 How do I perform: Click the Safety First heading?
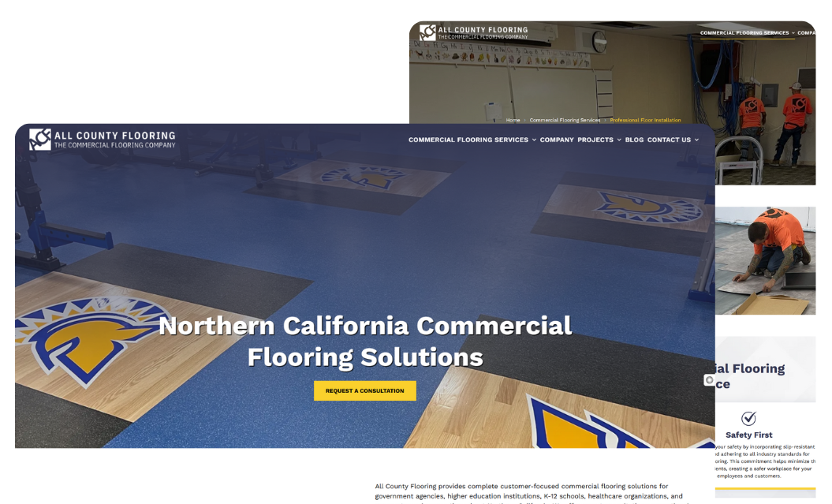coord(748,435)
